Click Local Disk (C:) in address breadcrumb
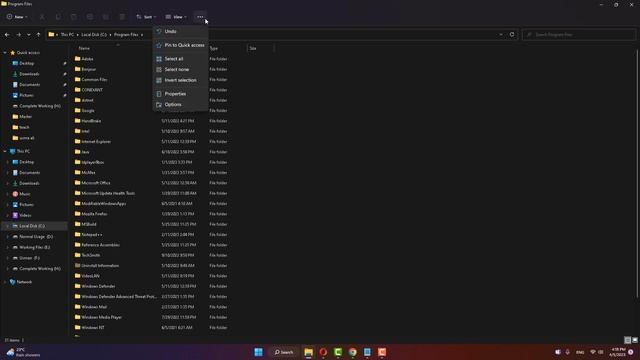 tap(94, 35)
